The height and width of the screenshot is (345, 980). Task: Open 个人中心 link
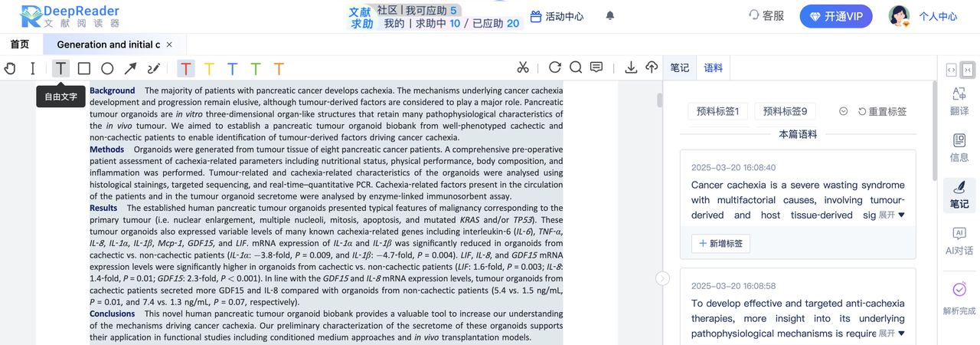pos(938,16)
